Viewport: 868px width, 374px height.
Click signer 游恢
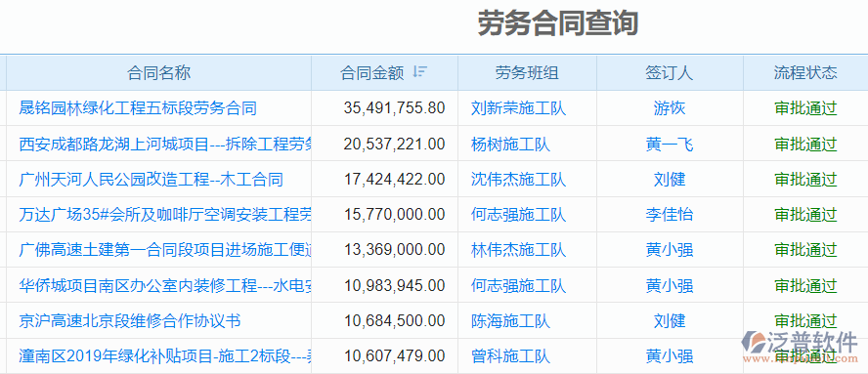point(670,107)
